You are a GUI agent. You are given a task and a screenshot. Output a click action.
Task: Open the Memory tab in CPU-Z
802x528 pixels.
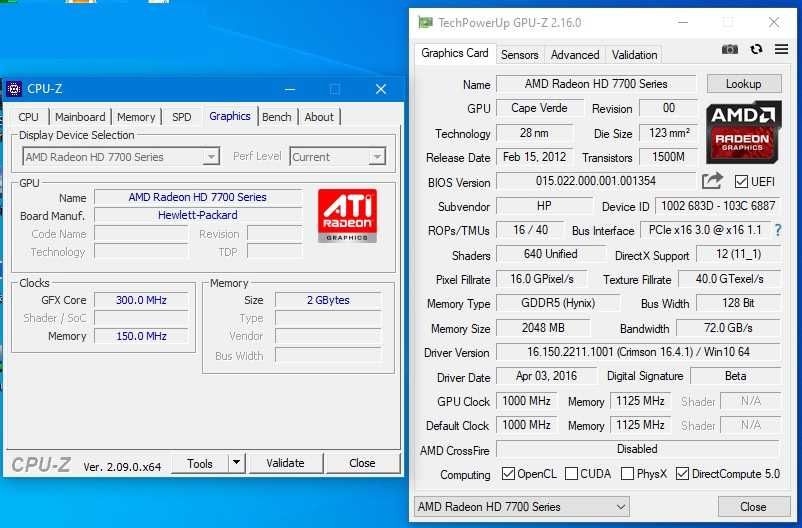pos(136,117)
